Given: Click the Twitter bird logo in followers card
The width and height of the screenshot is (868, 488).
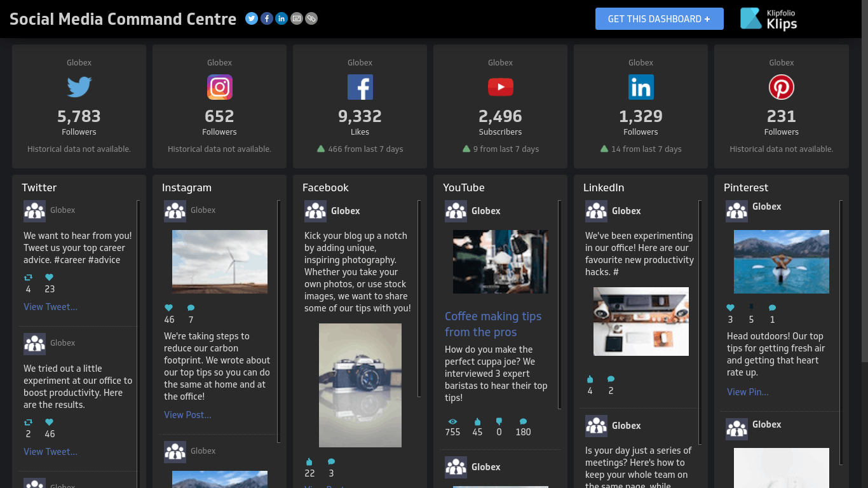Looking at the screenshot, I should 79,87.
